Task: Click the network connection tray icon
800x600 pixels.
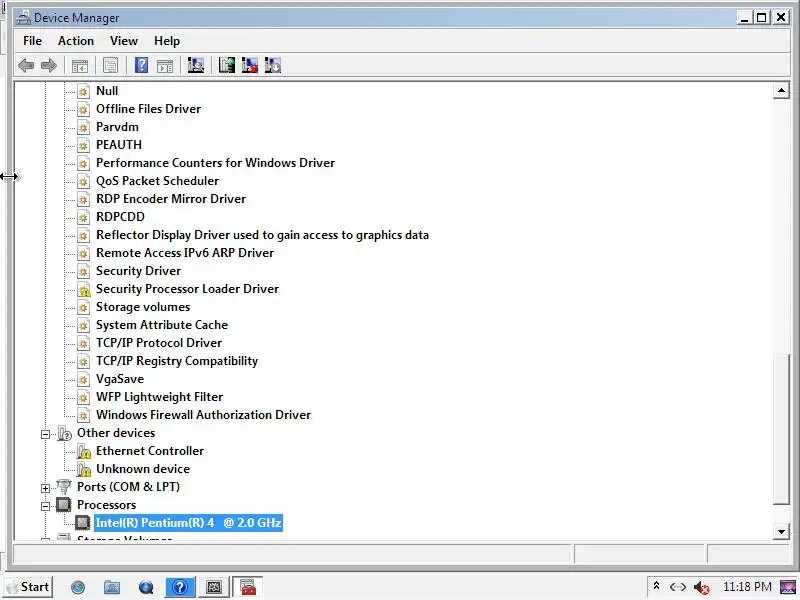Action: pos(678,587)
